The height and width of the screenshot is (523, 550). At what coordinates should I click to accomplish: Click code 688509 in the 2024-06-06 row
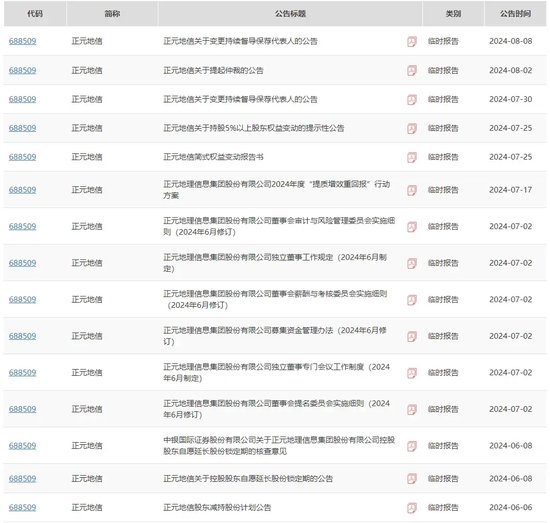(22, 507)
